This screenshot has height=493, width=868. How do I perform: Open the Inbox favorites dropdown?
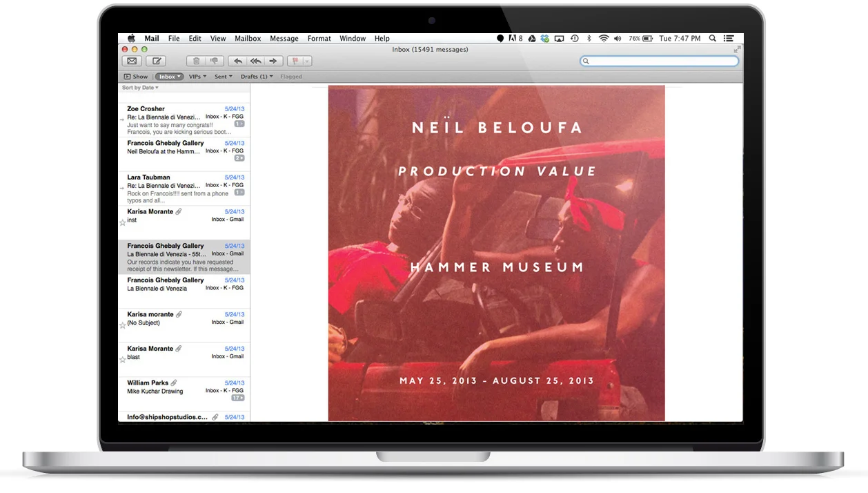click(169, 77)
